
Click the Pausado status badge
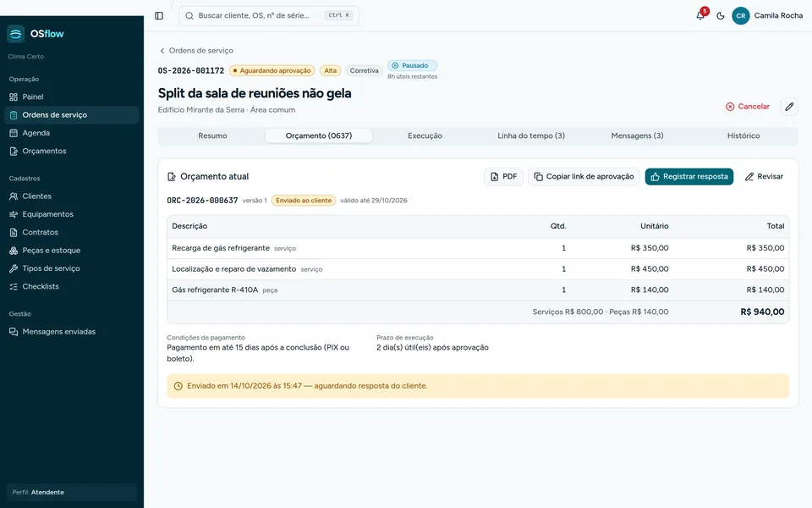click(412, 66)
